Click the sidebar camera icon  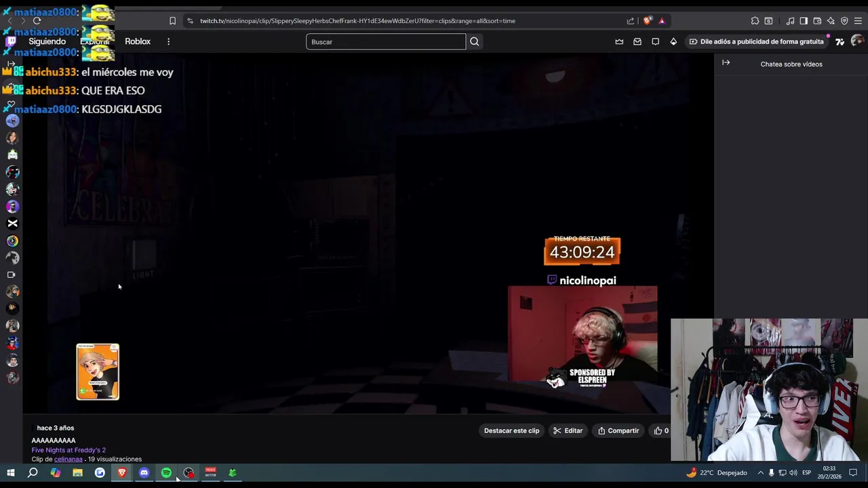click(11, 274)
